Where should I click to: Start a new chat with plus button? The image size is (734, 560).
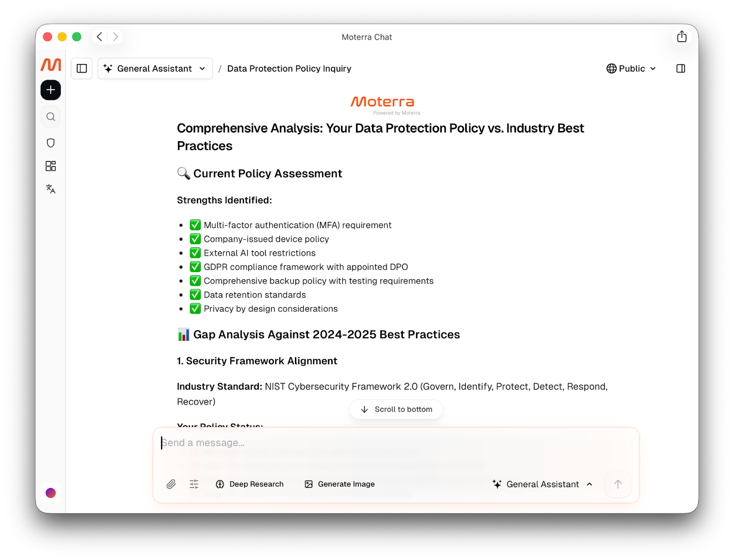click(51, 90)
